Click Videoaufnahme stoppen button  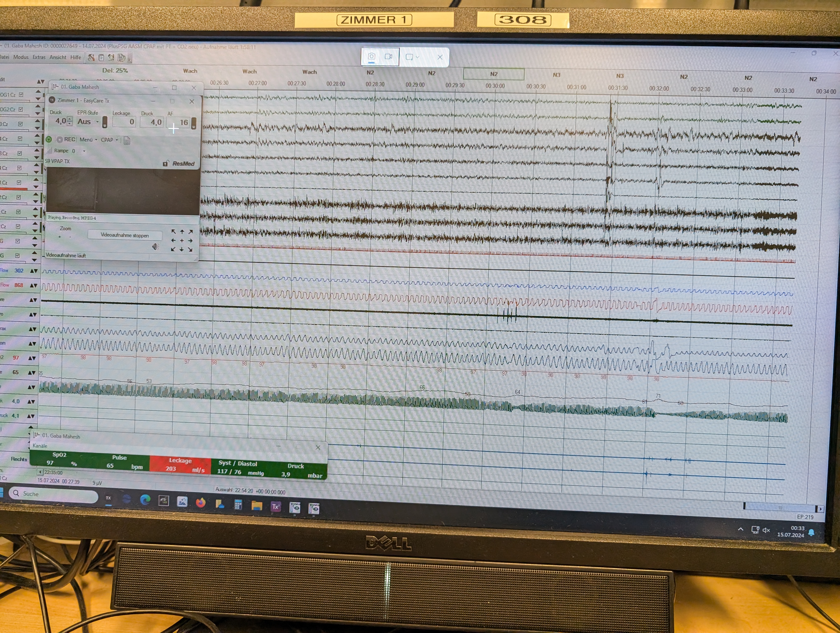tap(125, 235)
